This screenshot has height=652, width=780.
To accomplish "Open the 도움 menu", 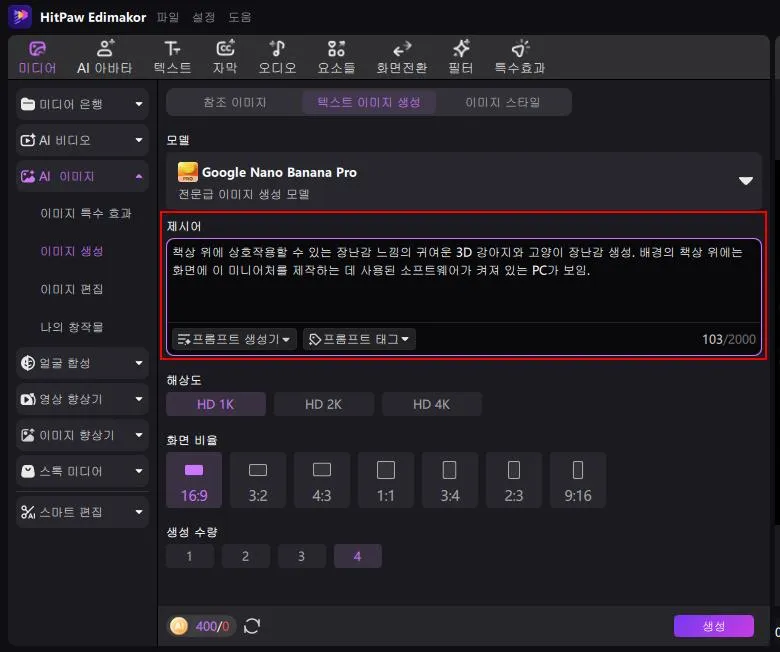I will [240, 17].
